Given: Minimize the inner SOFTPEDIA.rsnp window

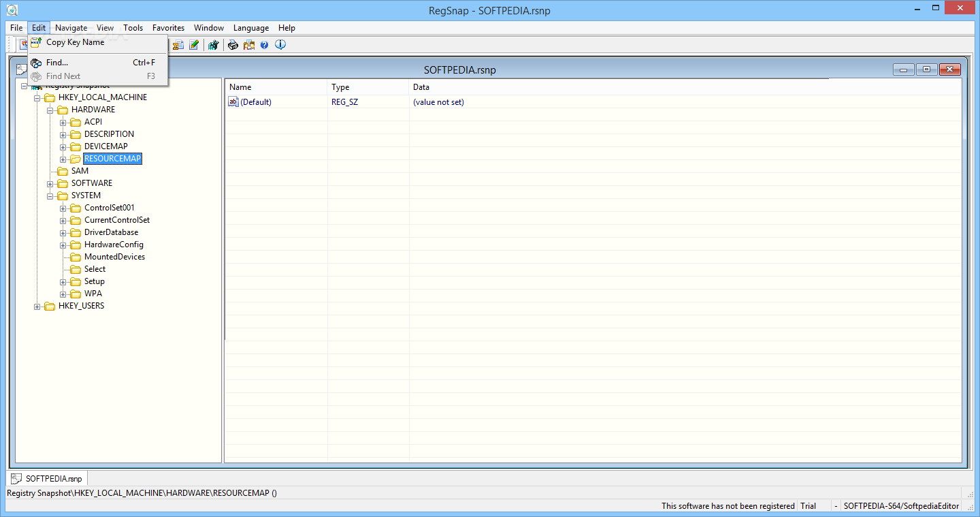Looking at the screenshot, I should (x=904, y=69).
